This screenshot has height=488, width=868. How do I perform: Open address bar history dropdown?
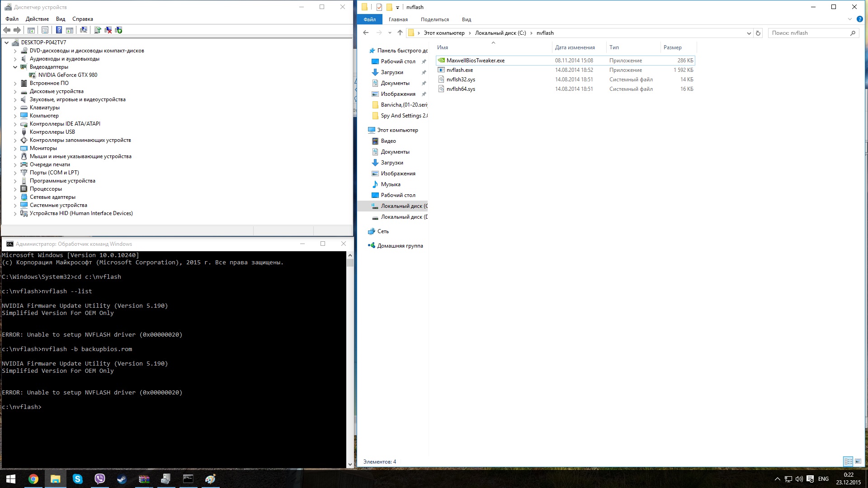coord(749,33)
